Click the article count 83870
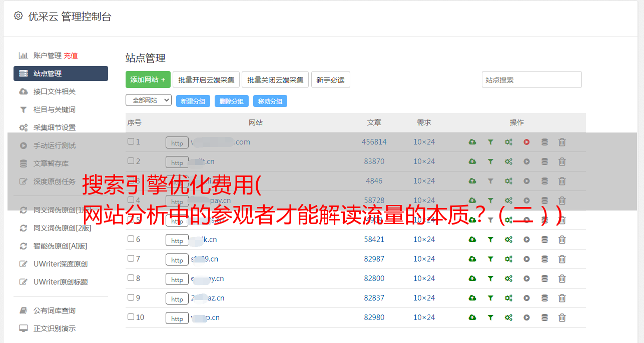 (374, 161)
